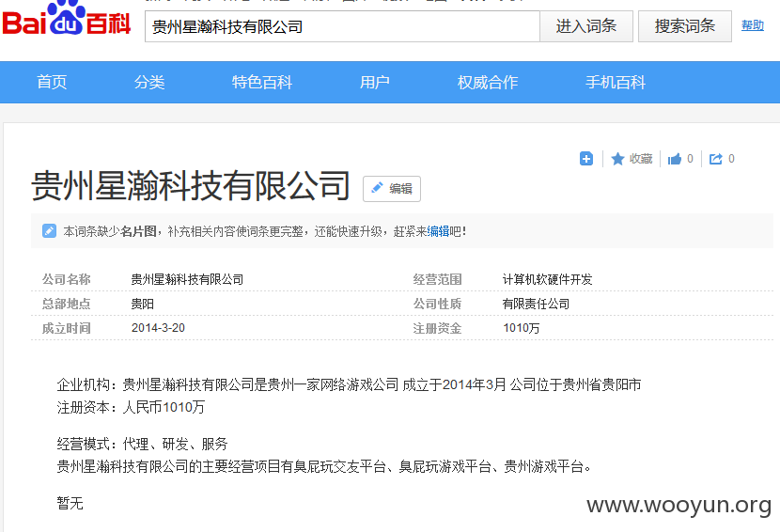780x532 pixels.
Task: Click the value 有限责任公司
Action: 536,304
